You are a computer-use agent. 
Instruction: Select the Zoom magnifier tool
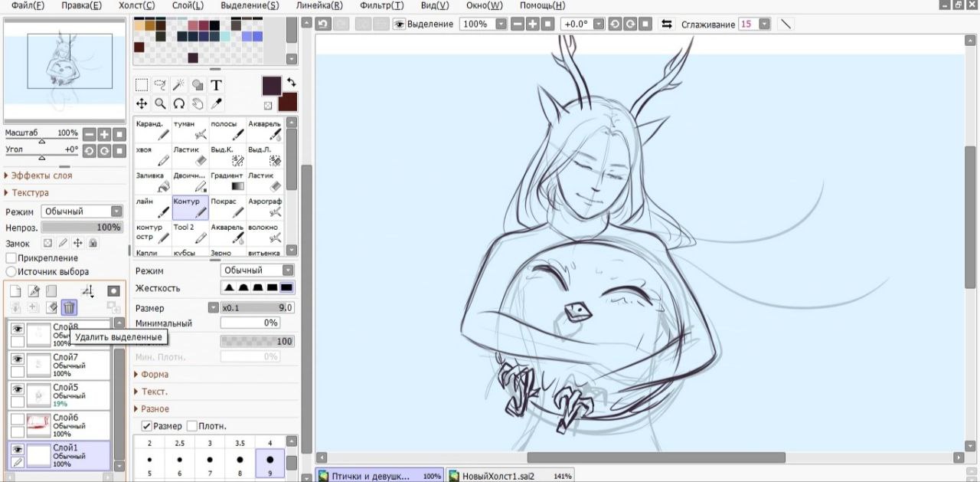tap(160, 103)
